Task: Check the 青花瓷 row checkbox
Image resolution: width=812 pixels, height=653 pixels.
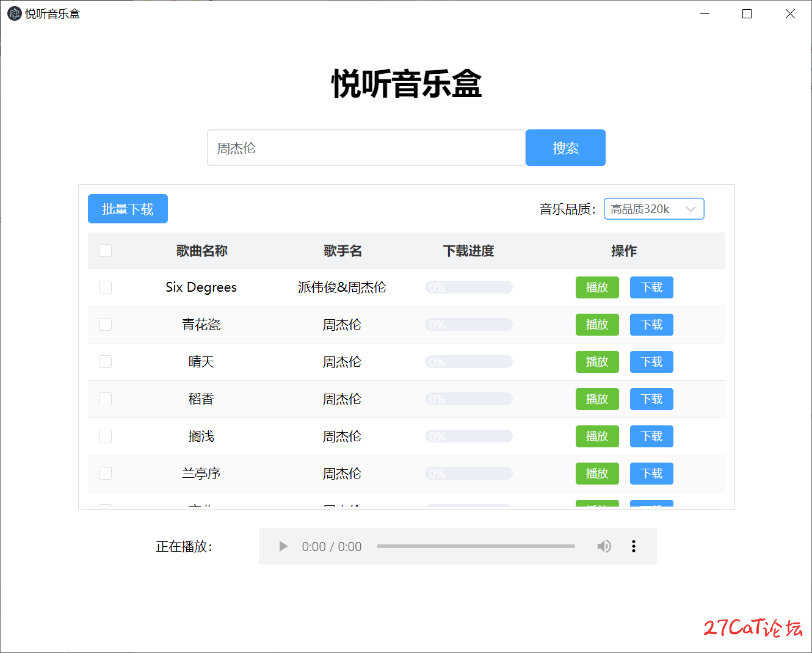Action: click(105, 324)
